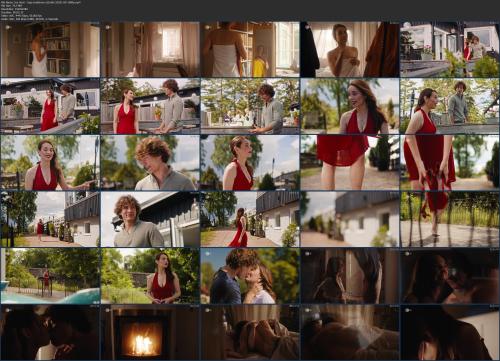Open blurry bed close-up with light streak

tap(350, 332)
